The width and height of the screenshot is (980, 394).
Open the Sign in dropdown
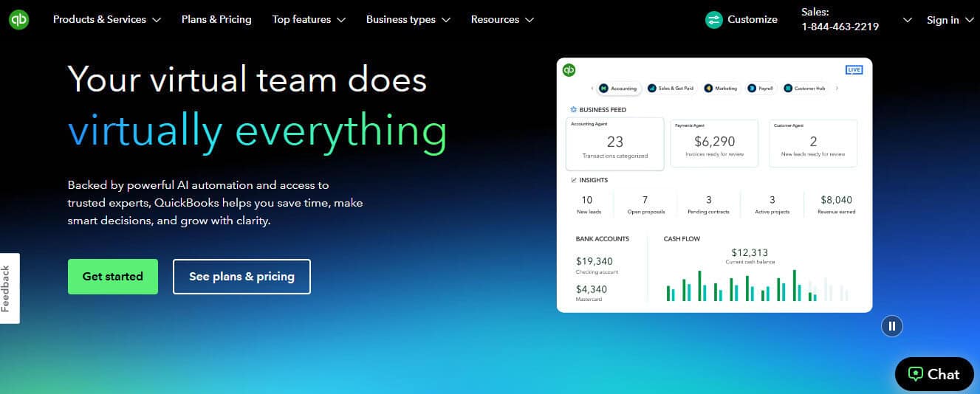tap(950, 20)
